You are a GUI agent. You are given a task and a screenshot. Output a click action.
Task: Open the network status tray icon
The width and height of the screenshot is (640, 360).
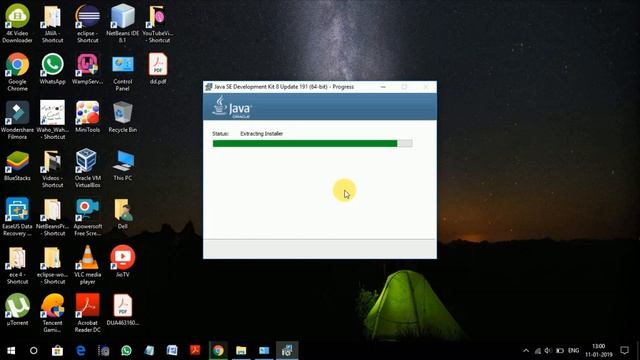[x=538, y=351]
